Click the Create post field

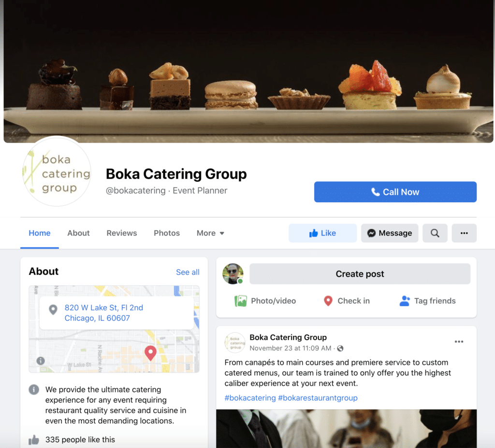pyautogui.click(x=360, y=274)
